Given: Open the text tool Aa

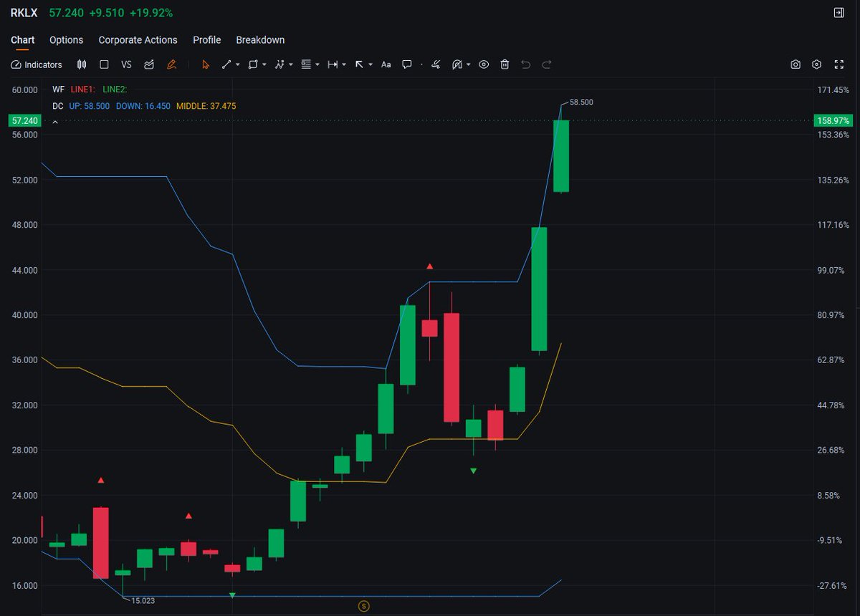Looking at the screenshot, I should click(386, 64).
